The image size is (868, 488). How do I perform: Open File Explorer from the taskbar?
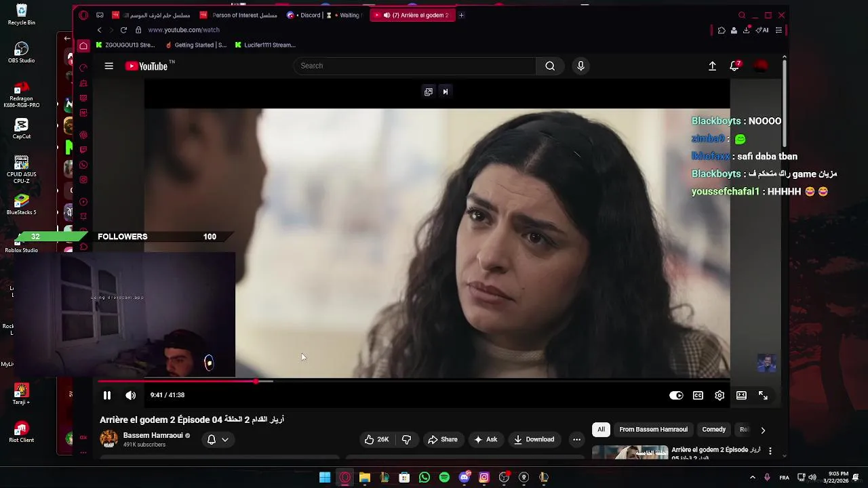[x=365, y=477]
